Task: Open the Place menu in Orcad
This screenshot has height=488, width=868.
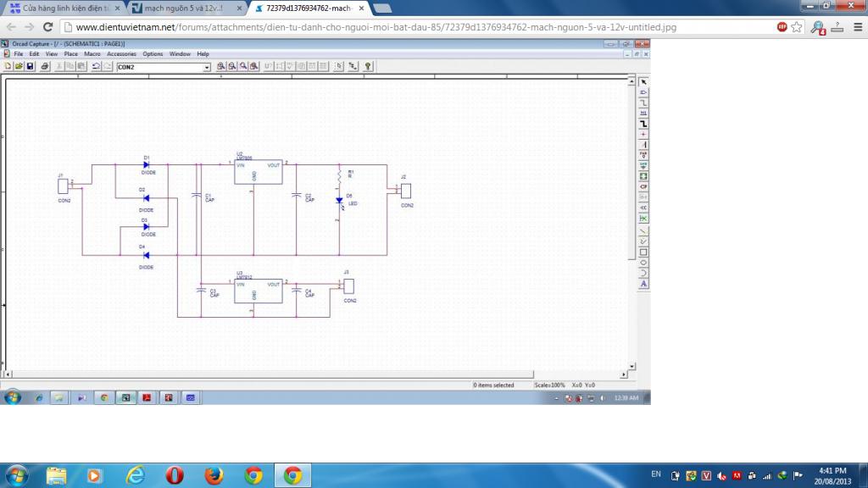Action: point(71,54)
